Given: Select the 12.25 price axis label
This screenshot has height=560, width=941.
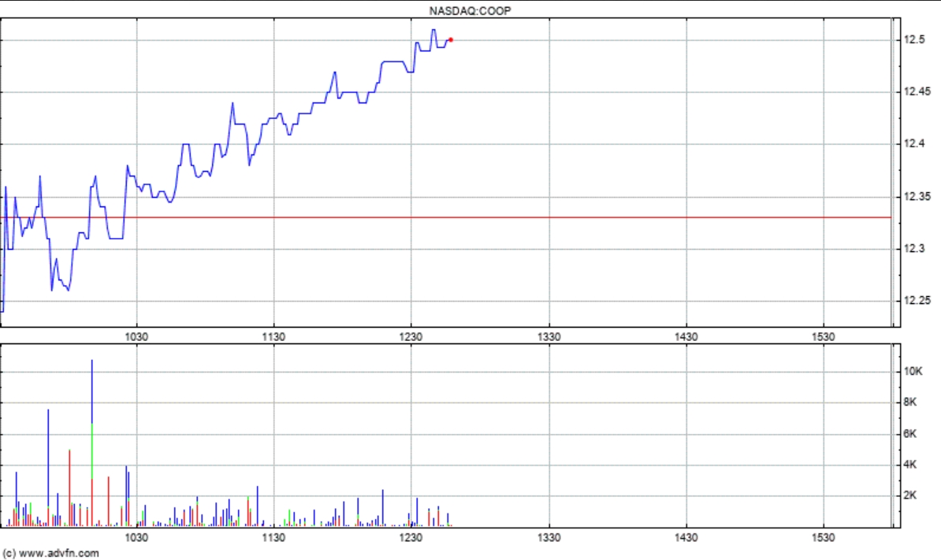Looking at the screenshot, I should [x=917, y=300].
